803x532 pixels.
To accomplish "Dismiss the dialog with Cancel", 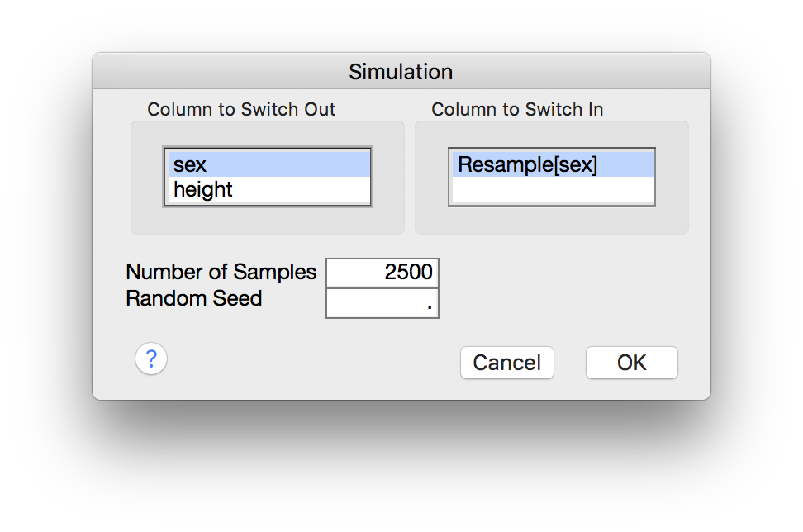I will point(506,362).
